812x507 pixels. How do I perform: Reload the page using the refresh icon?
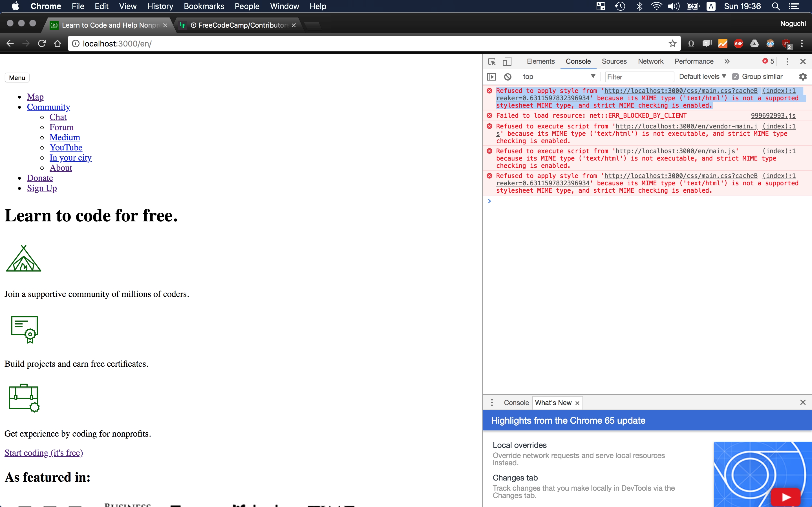[x=42, y=44]
